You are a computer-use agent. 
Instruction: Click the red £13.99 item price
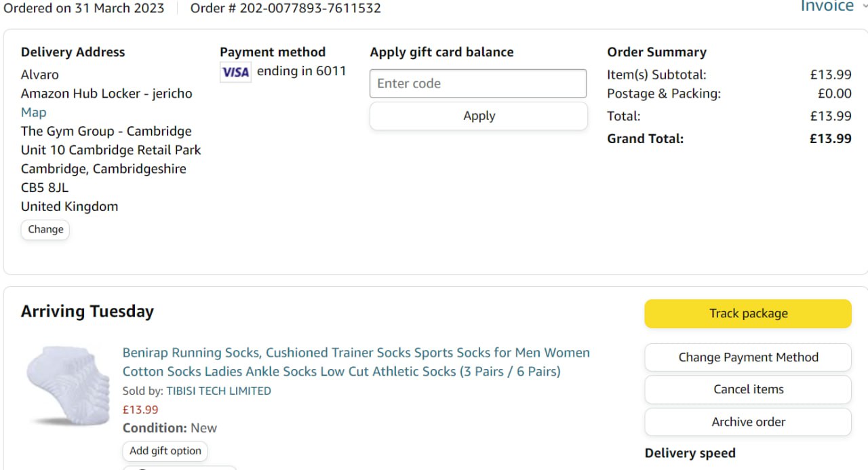(140, 410)
